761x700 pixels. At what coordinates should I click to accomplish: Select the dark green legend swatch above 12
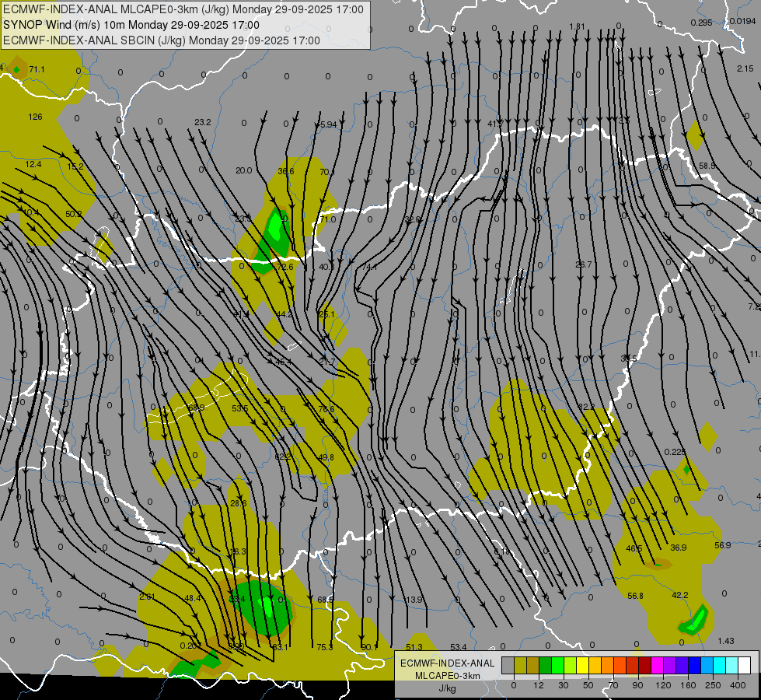546,665
